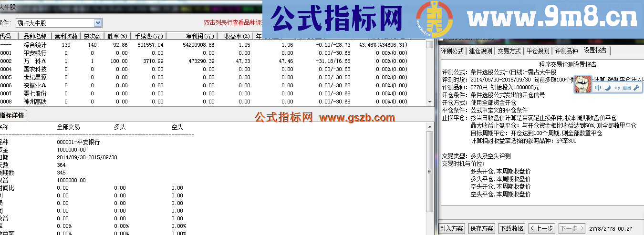The height and width of the screenshot is (235, 644).
Task: Click net profit value 54290908.86
Action: point(198,45)
